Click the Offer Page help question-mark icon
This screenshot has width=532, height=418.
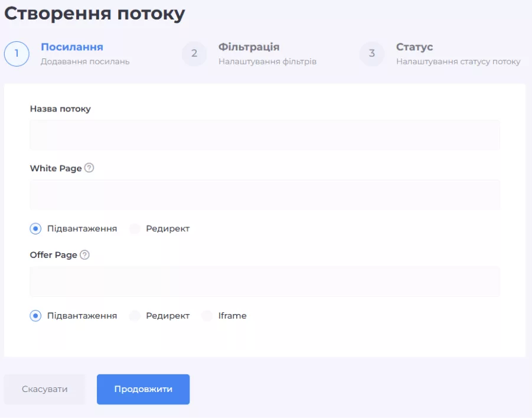click(84, 255)
